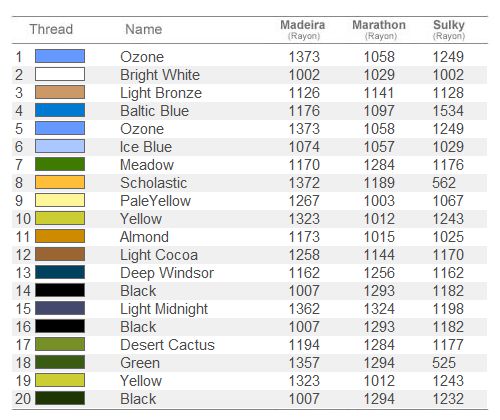Click the Light Midnight color swatch
The image size is (500, 420).
60,308
